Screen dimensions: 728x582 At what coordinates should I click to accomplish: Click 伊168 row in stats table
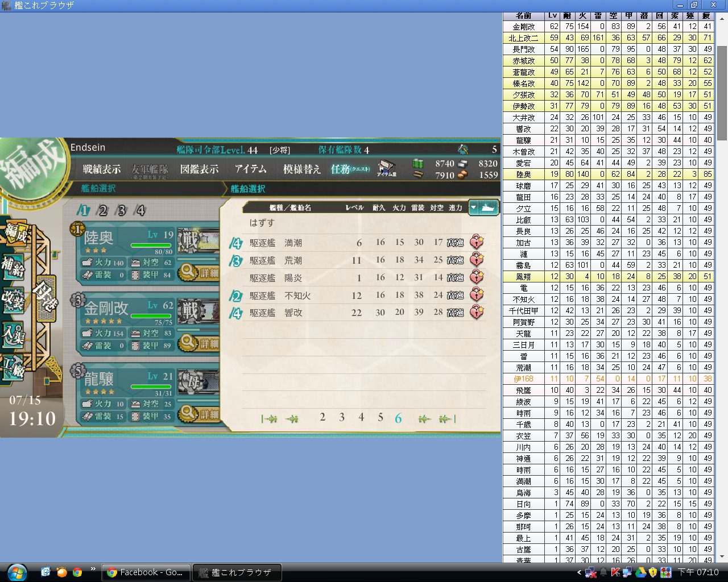pos(609,379)
